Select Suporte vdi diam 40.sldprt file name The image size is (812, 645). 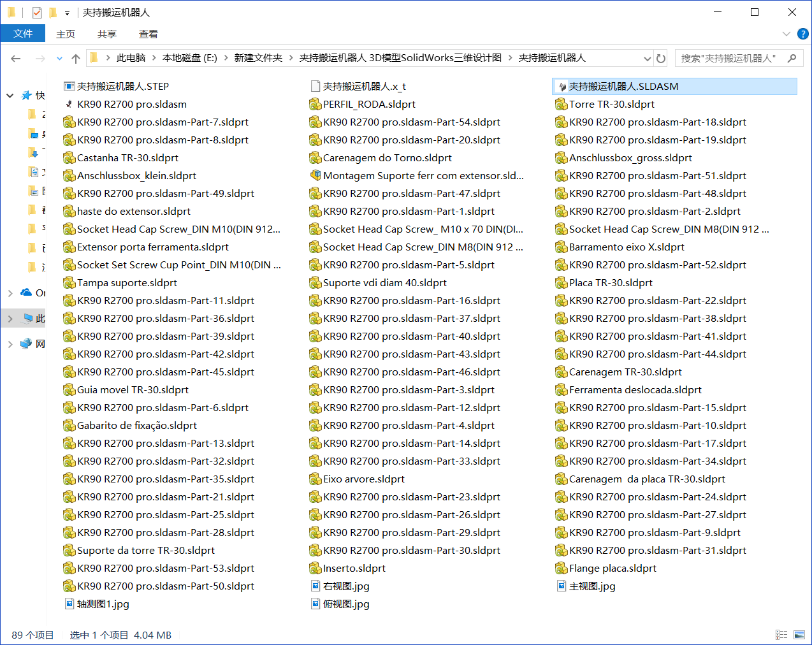385,283
